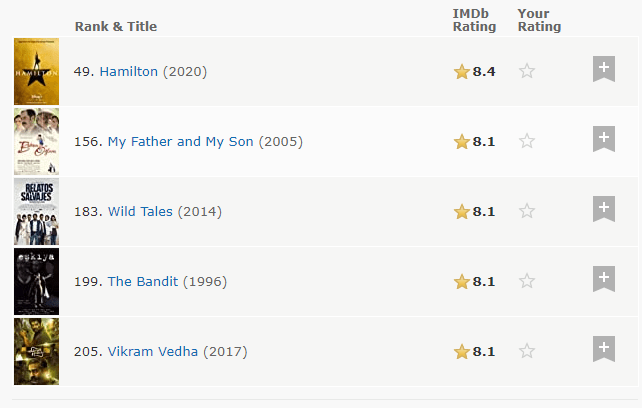The height and width of the screenshot is (408, 642).
Task: Click Vikram Vedha's empty rating star
Action: pos(527,351)
